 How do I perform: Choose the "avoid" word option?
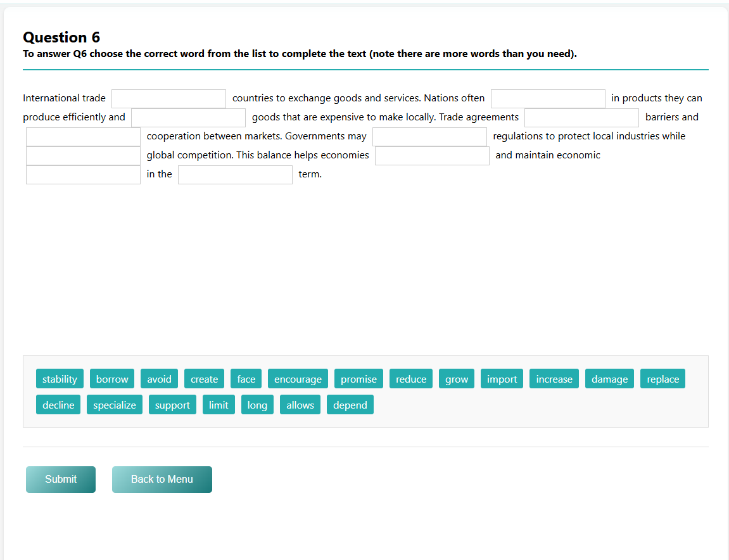click(x=159, y=378)
